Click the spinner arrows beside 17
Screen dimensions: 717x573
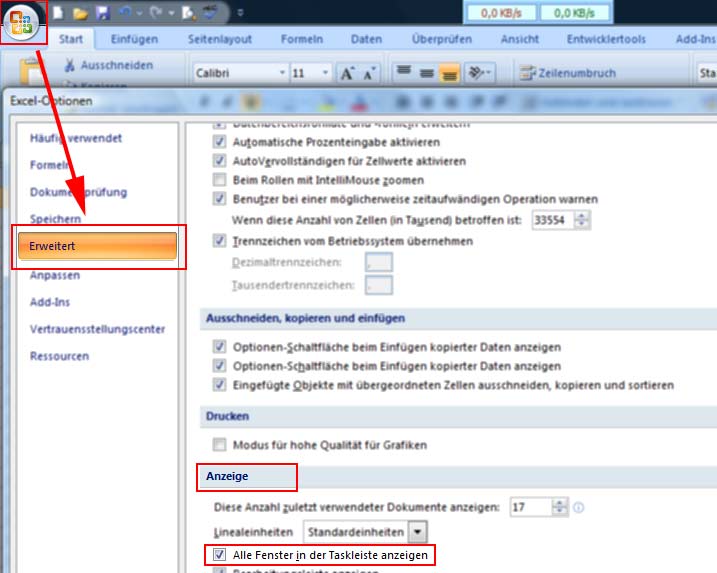point(560,507)
